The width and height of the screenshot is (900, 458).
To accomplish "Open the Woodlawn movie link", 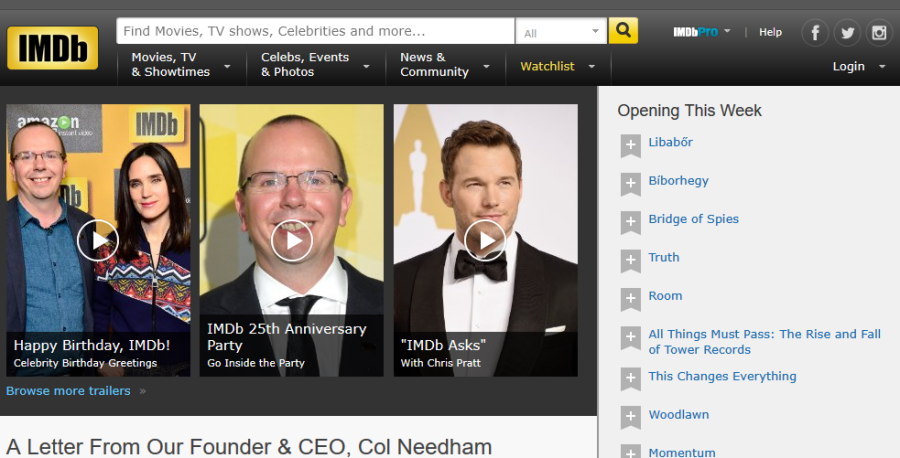I will pos(679,415).
